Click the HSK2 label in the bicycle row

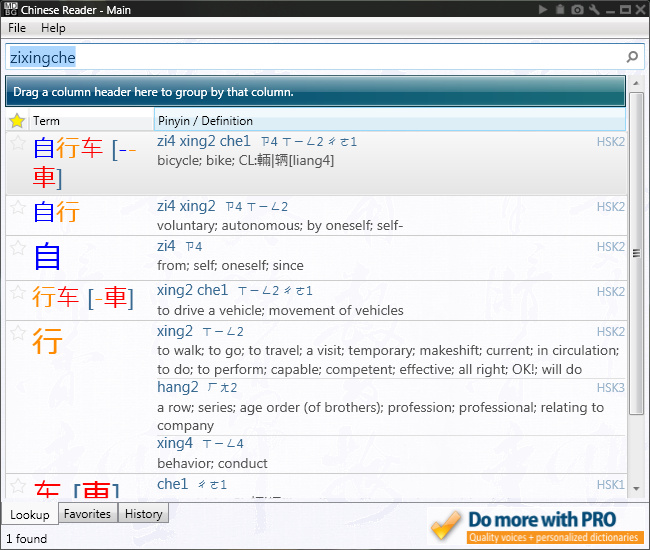[x=610, y=142]
